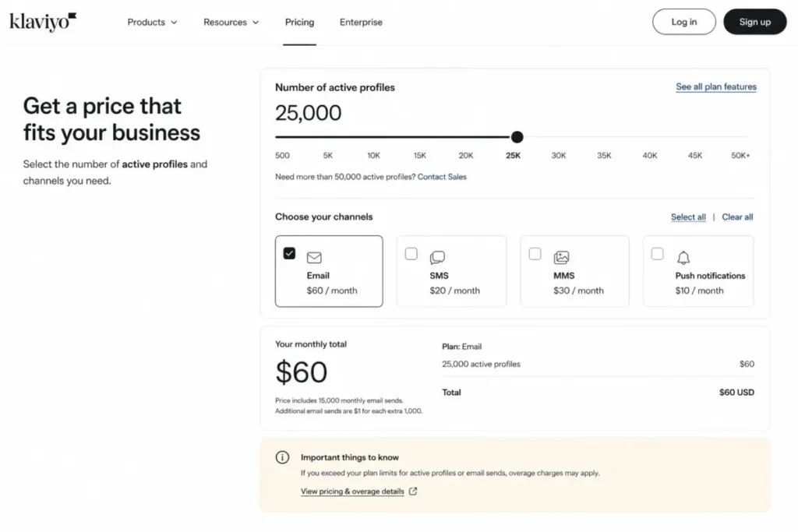Click Choose your channels heading
The width and height of the screenshot is (798, 532).
[x=323, y=217]
